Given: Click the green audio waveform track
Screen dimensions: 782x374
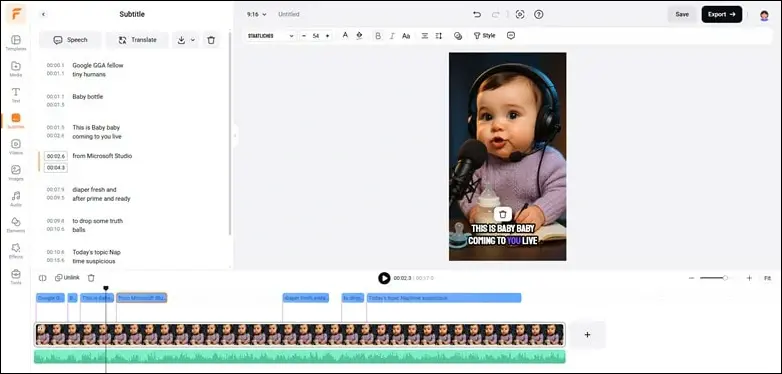Looking at the screenshot, I should click(x=300, y=357).
